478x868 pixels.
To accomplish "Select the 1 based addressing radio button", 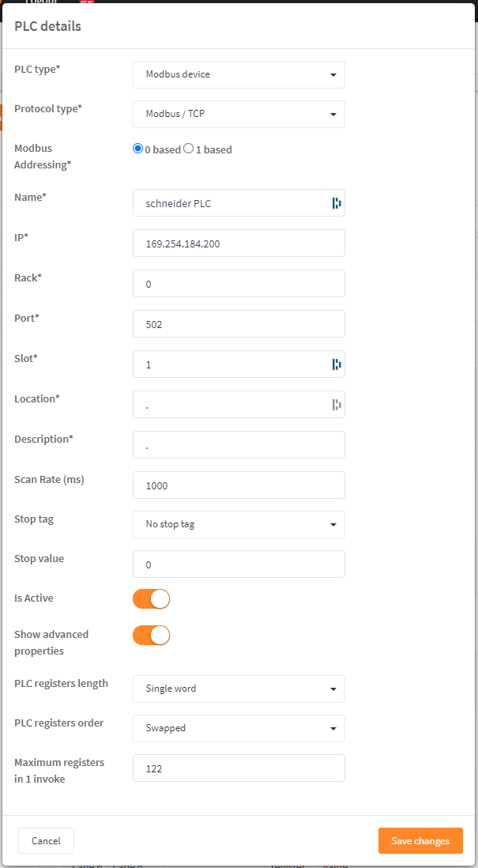I will [189, 149].
